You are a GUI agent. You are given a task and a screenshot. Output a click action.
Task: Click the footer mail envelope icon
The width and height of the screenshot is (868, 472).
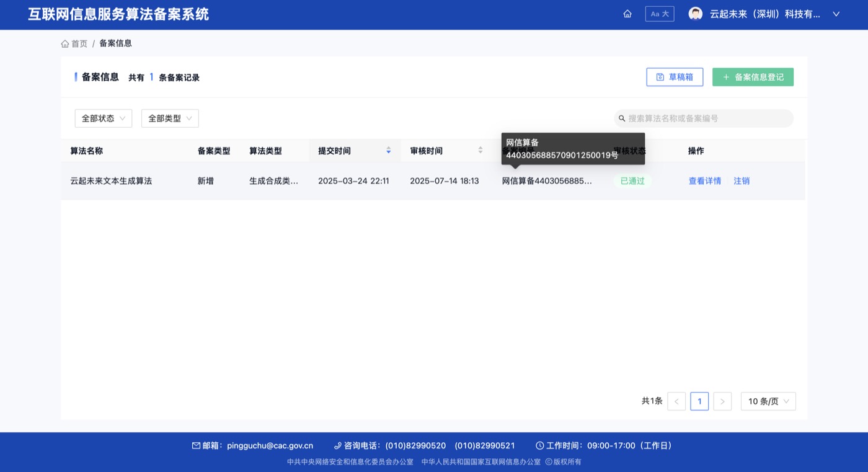pos(196,445)
